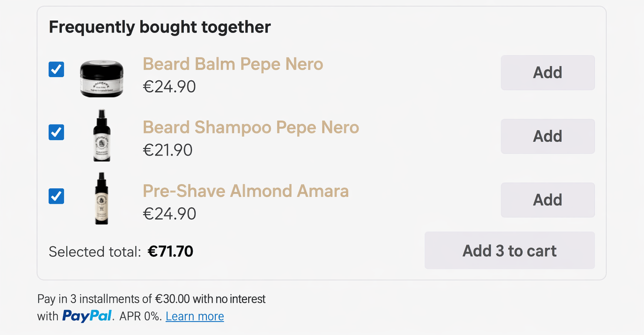This screenshot has width=644, height=335.
Task: Open the Beard Shampoo Pepe Nero product link
Action: pyautogui.click(x=251, y=127)
